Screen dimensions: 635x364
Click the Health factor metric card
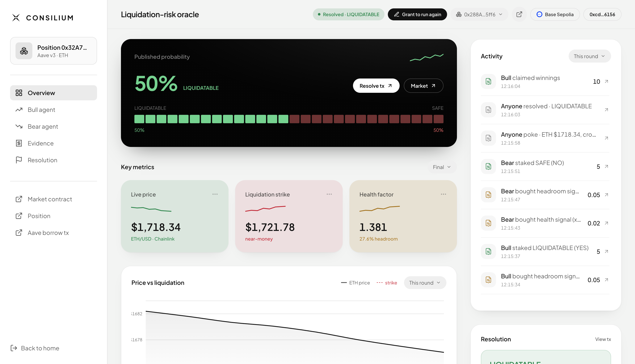click(x=403, y=216)
